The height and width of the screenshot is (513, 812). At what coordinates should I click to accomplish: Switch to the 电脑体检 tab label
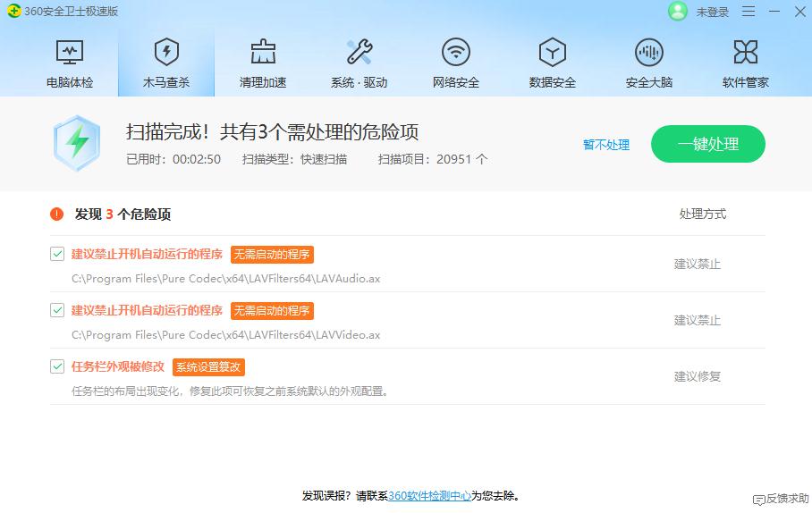click(x=70, y=82)
